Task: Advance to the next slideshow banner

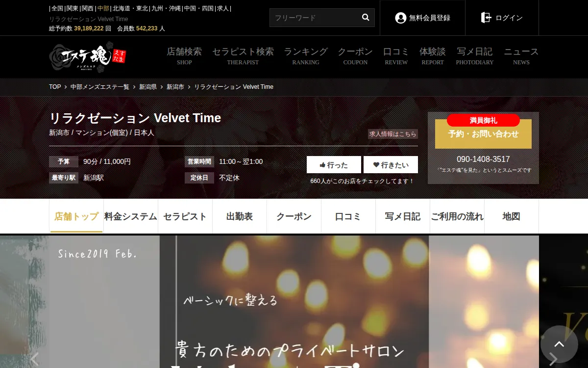Action: 553,359
